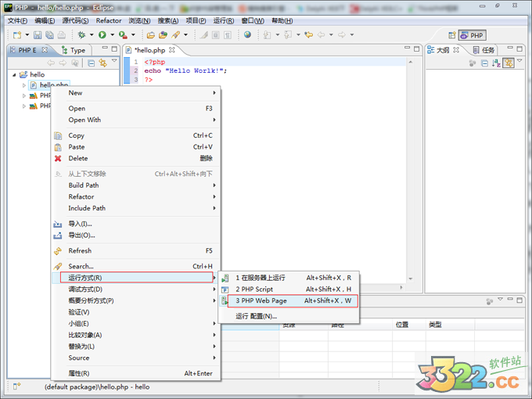The image size is (532, 399).
Task: Click the Search flashlight toolbar icon
Action: pos(175,35)
